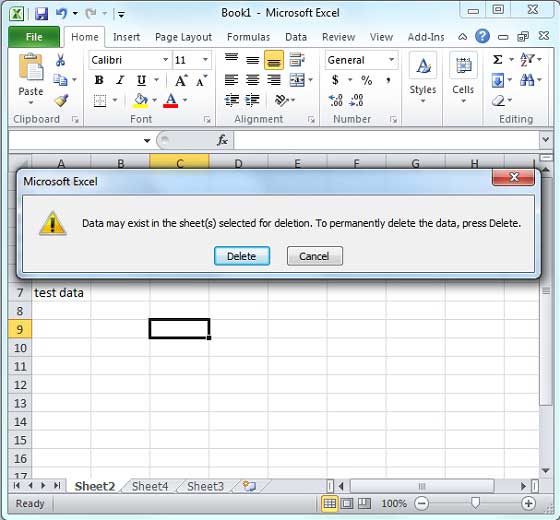Expand the formula bar
This screenshot has width=560, height=520.
point(545,139)
